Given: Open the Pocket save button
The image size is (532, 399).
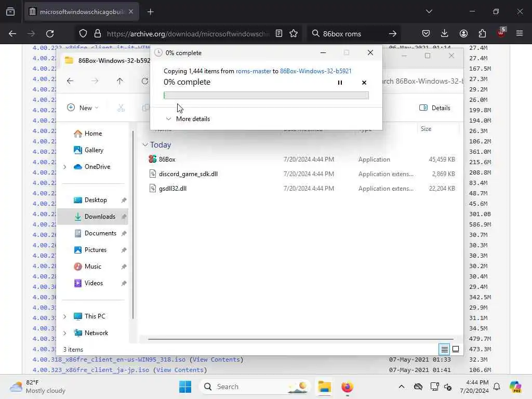Looking at the screenshot, I should [x=426, y=34].
